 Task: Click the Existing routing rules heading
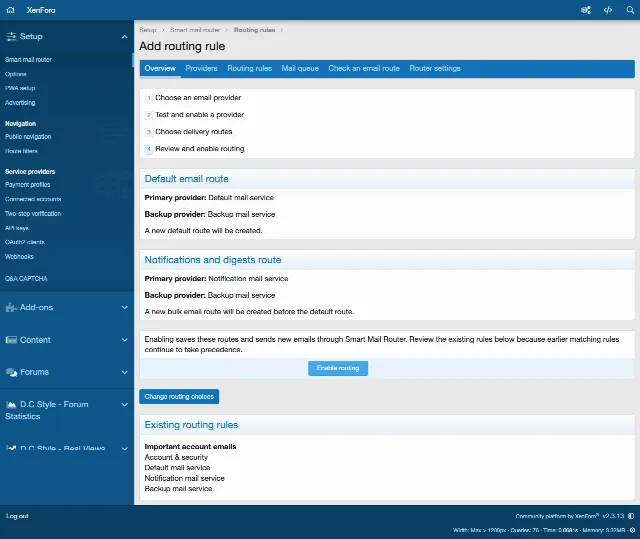click(191, 425)
